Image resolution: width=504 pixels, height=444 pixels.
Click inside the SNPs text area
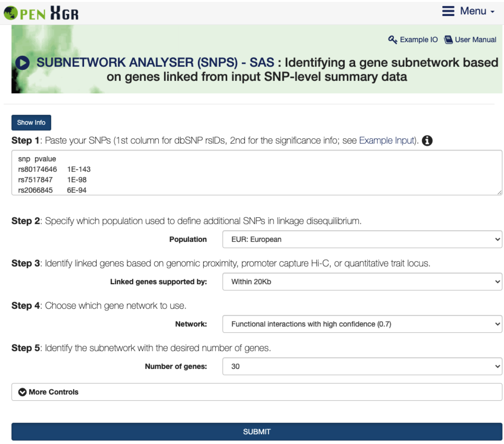tap(256, 173)
